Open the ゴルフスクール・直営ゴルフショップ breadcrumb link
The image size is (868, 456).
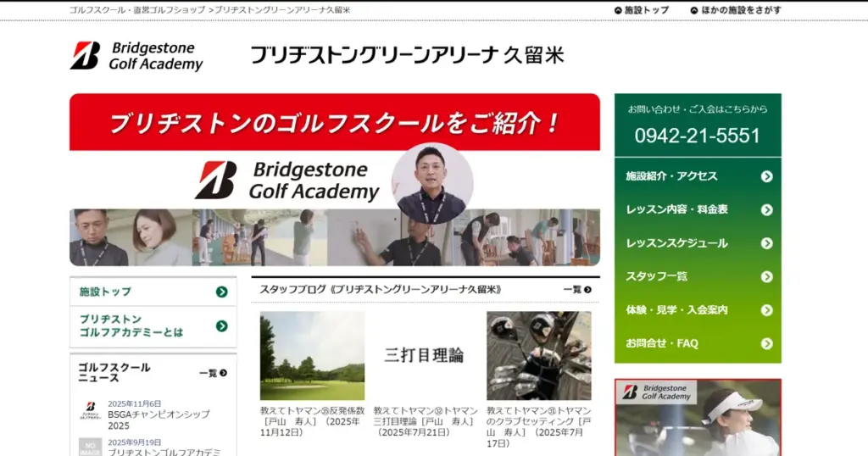point(136,10)
